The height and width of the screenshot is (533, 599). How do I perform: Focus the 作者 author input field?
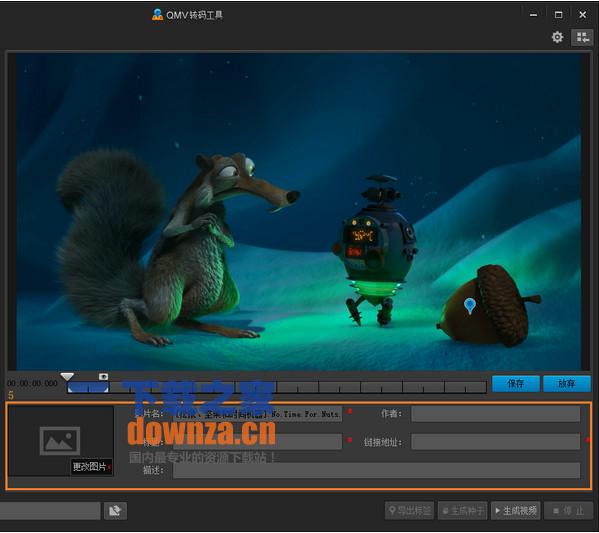tap(495, 414)
